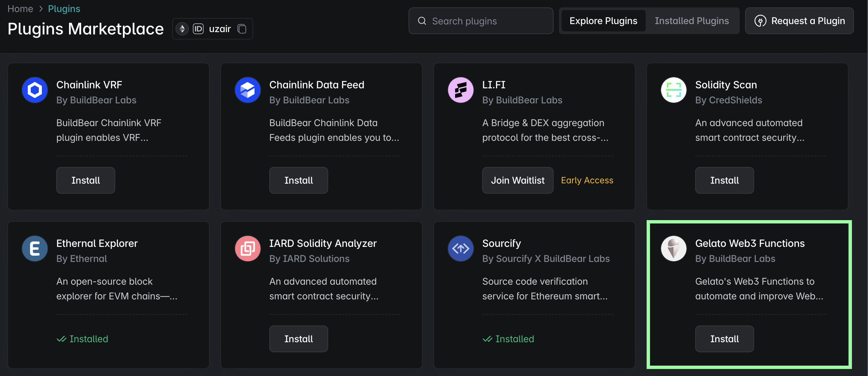868x376 pixels.
Task: Click the Request a Plugin button
Action: tap(799, 21)
